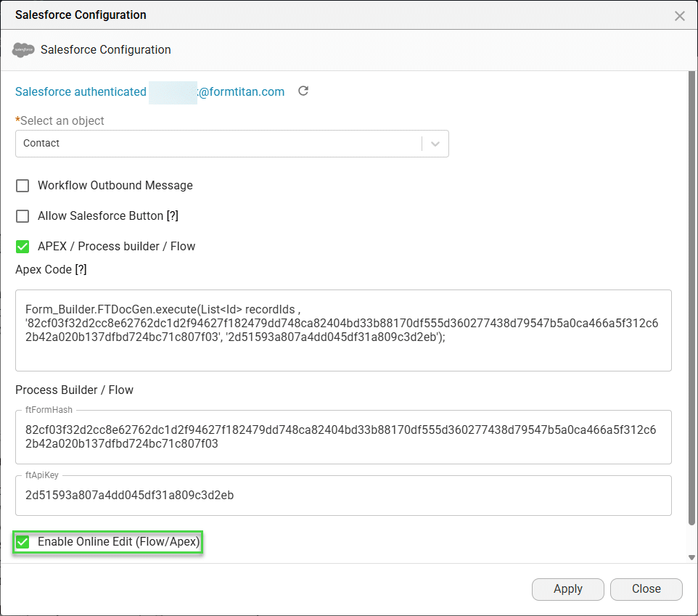Click the Close button
Image resolution: width=698 pixels, height=616 pixels.
pos(646,589)
